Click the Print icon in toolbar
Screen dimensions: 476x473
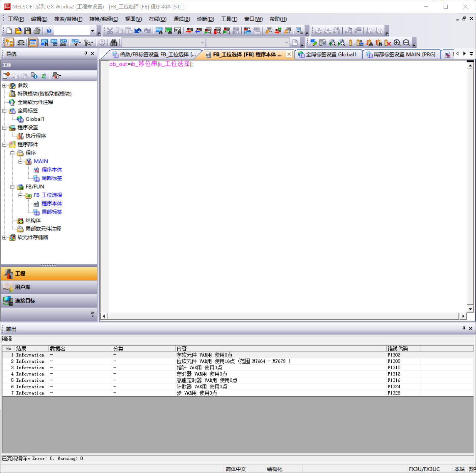37,31
